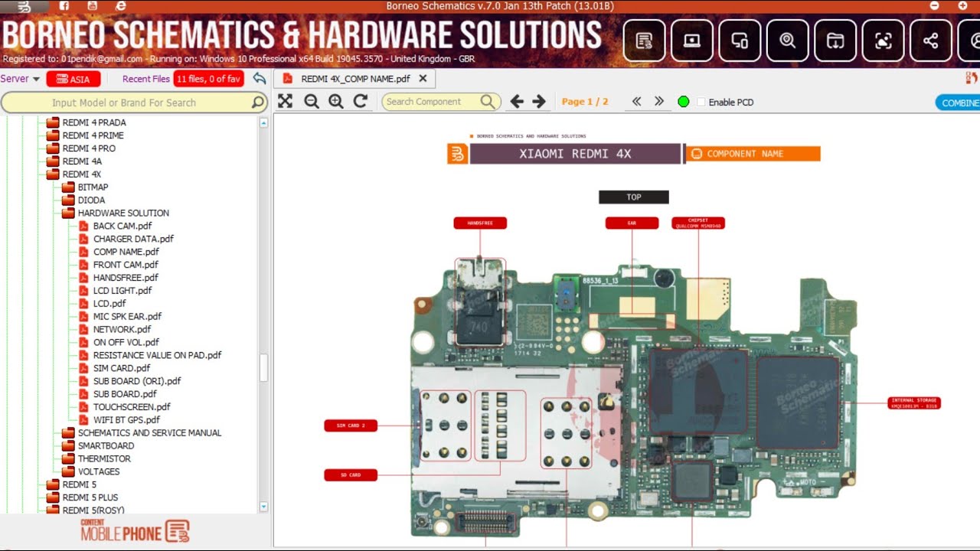Click the download-folder header button
Image resolution: width=980 pixels, height=551 pixels.
pyautogui.click(x=835, y=41)
